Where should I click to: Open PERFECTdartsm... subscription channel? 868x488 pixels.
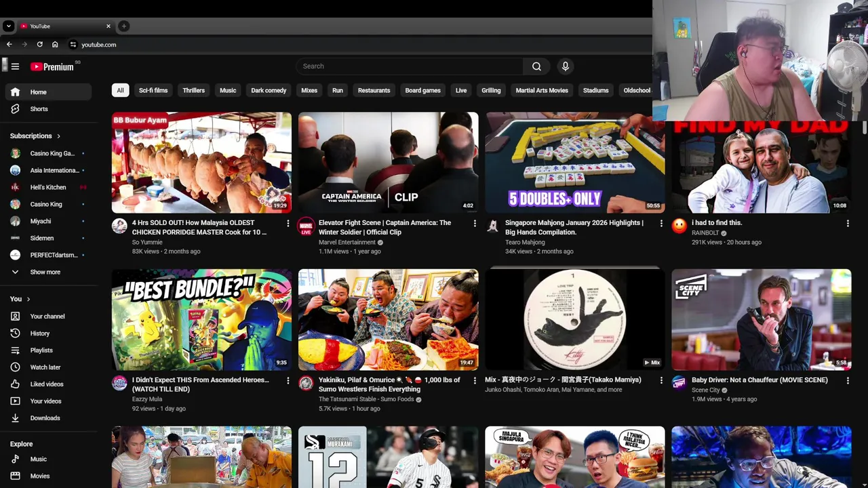click(x=47, y=256)
